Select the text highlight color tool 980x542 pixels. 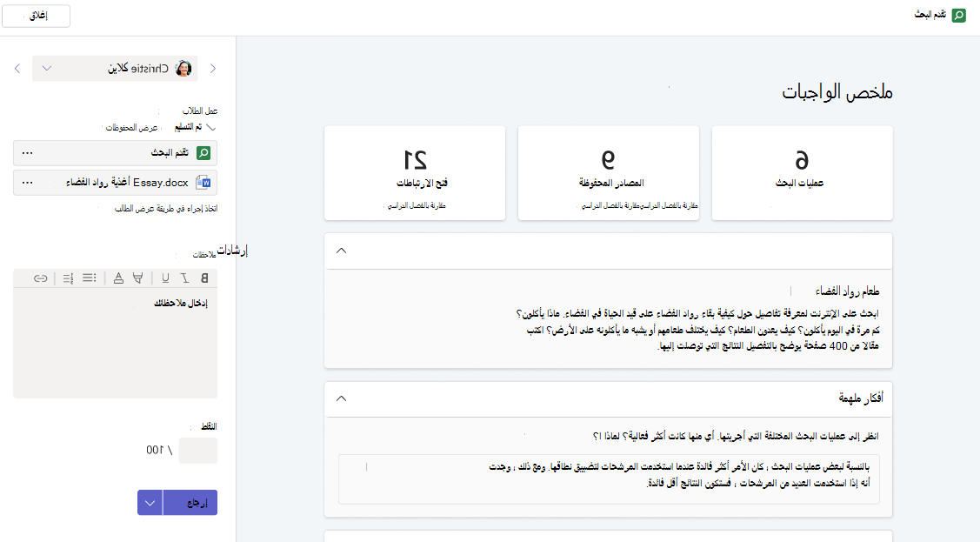(x=138, y=278)
